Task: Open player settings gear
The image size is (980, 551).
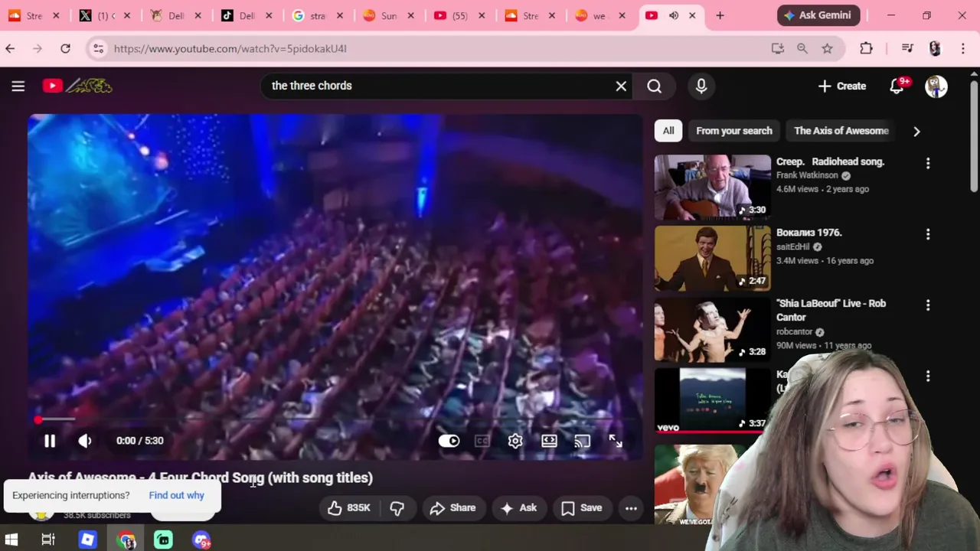Action: 515,441
